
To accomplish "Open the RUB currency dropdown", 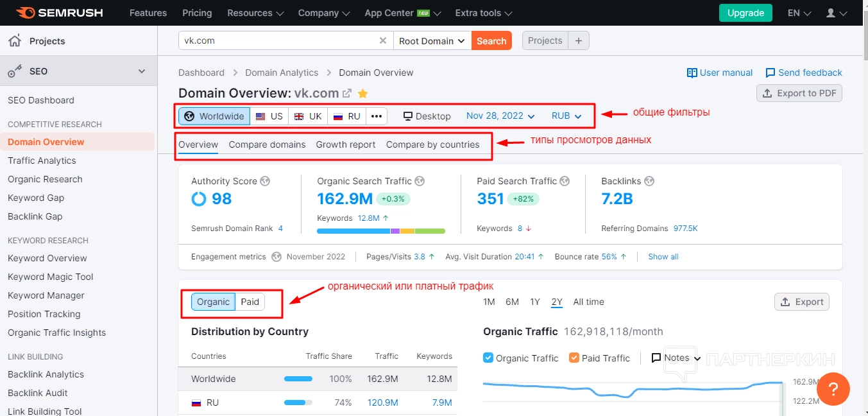I will point(566,116).
